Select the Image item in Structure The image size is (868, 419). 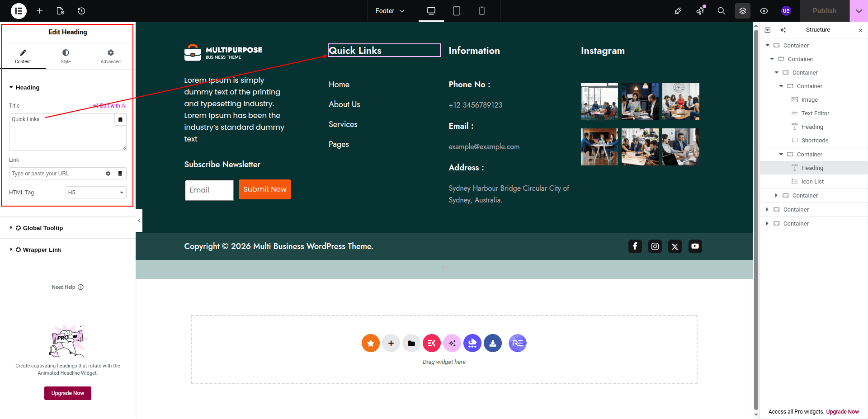[x=814, y=100]
